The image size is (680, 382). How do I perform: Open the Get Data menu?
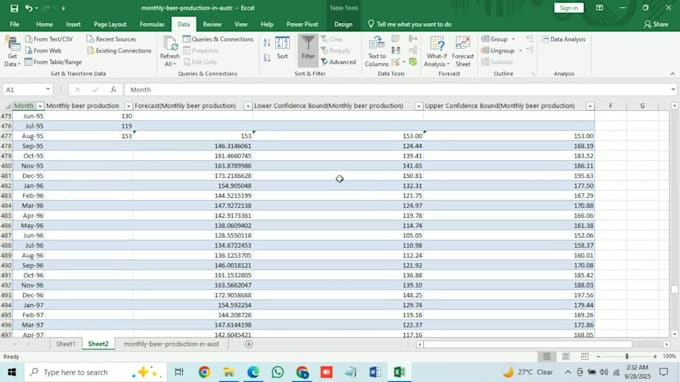[x=12, y=52]
